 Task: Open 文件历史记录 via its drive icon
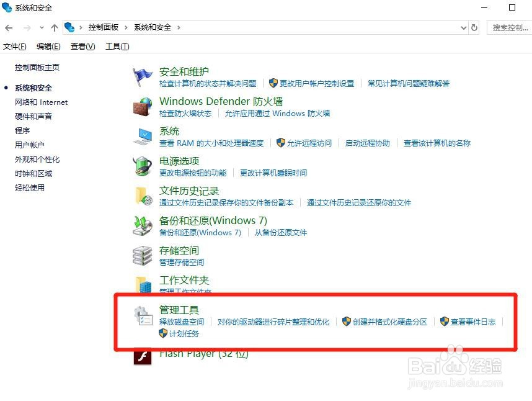pos(143,195)
